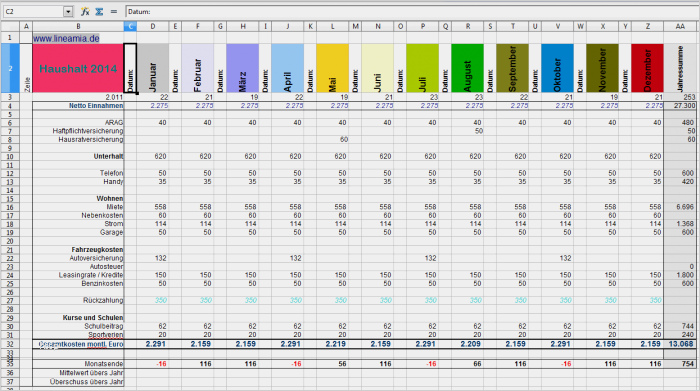The width and height of the screenshot is (700, 391).
Task: Select column header AA
Action: click(679, 27)
